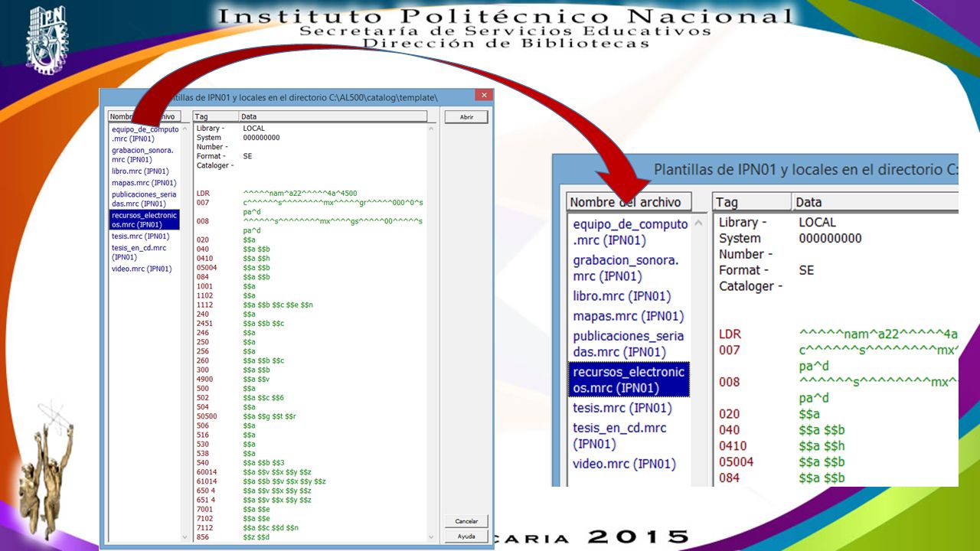Select tesis.mrc in the small dialog list
Image resolution: width=980 pixels, height=551 pixels.
[x=140, y=236]
